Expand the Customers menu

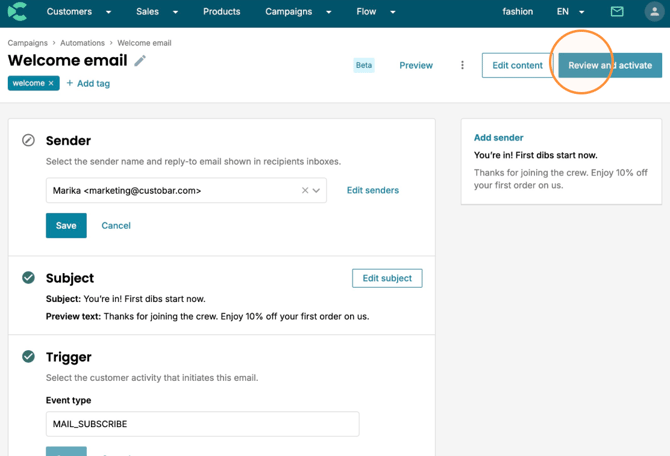79,12
